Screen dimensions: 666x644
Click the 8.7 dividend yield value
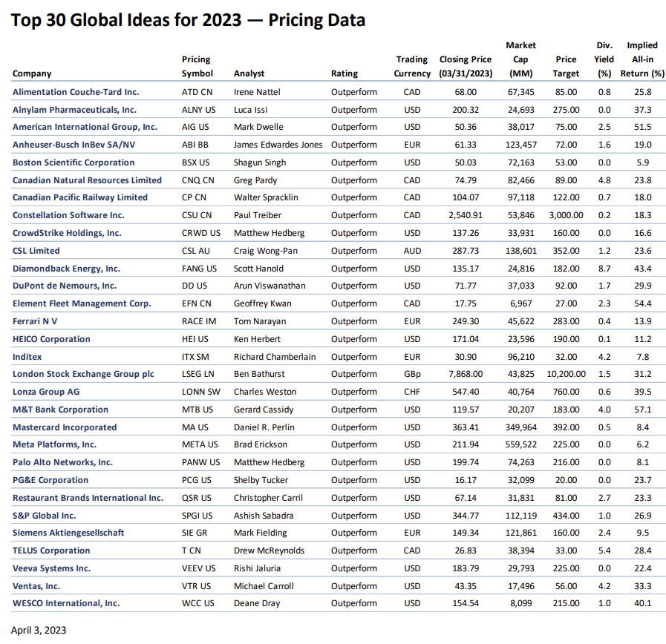(604, 269)
